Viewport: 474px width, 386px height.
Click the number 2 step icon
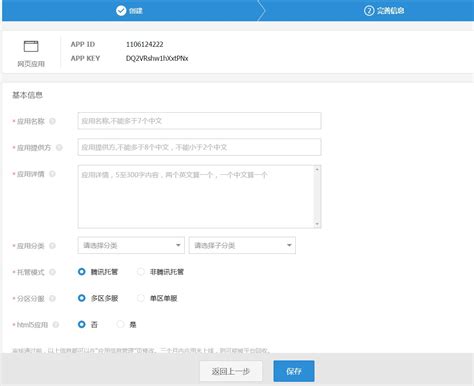tap(369, 11)
